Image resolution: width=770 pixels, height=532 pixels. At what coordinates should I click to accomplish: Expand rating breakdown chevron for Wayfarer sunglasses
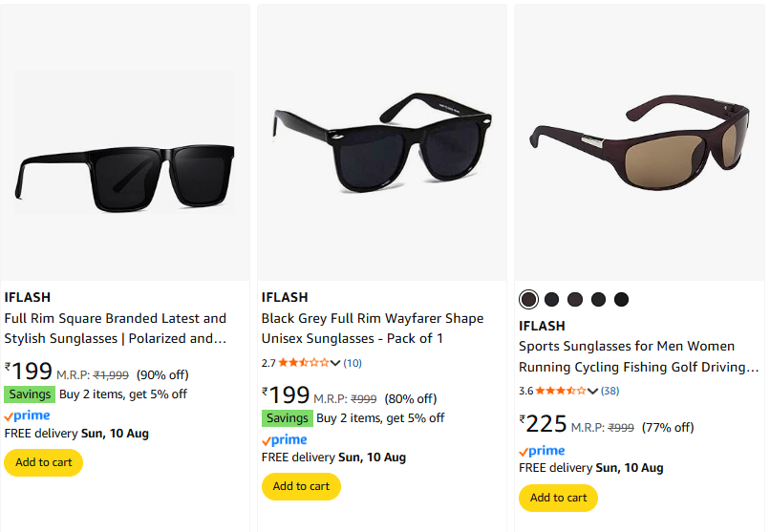336,363
